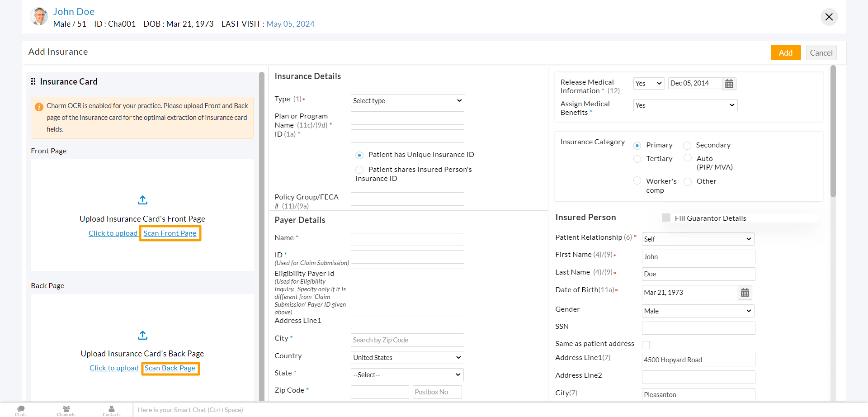
Task: Open the calendar beside Date of Birth
Action: coord(744,292)
